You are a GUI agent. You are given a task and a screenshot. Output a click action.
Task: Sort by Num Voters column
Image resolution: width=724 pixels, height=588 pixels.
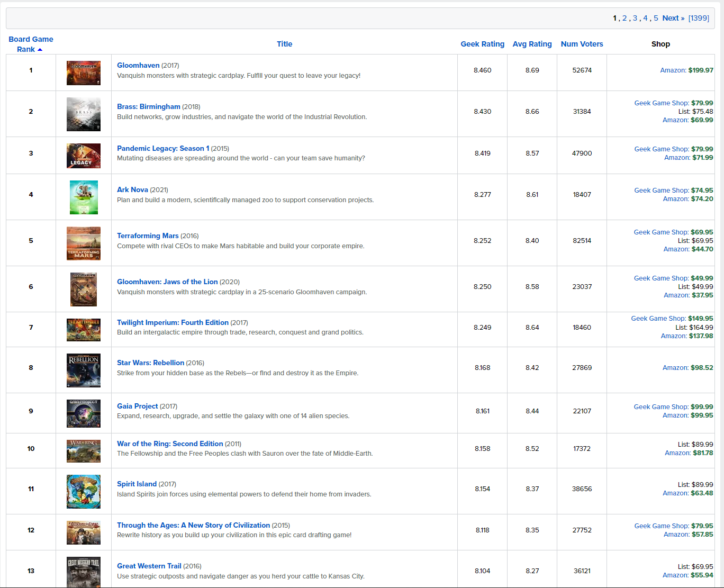(582, 44)
